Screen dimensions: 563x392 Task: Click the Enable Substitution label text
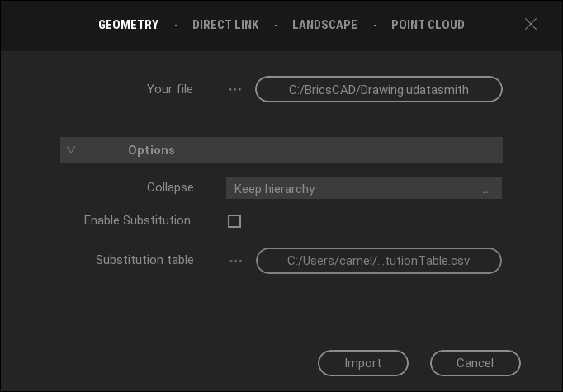click(137, 220)
